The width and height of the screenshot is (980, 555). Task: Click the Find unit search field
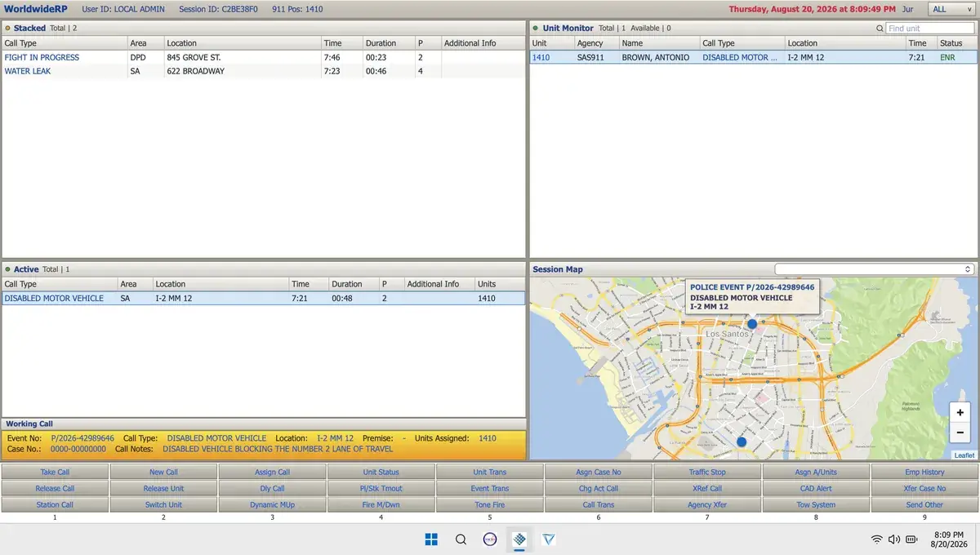[931, 29]
